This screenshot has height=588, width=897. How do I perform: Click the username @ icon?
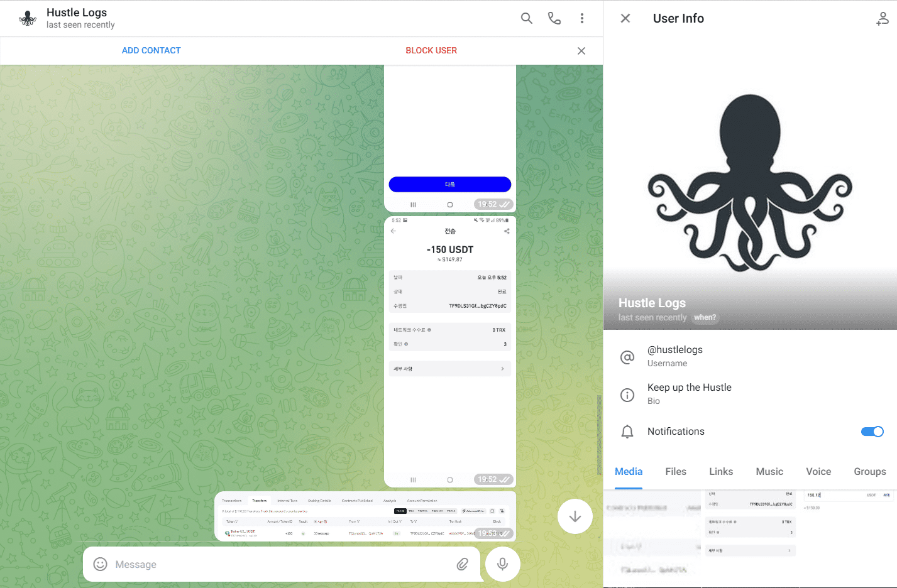pyautogui.click(x=627, y=357)
